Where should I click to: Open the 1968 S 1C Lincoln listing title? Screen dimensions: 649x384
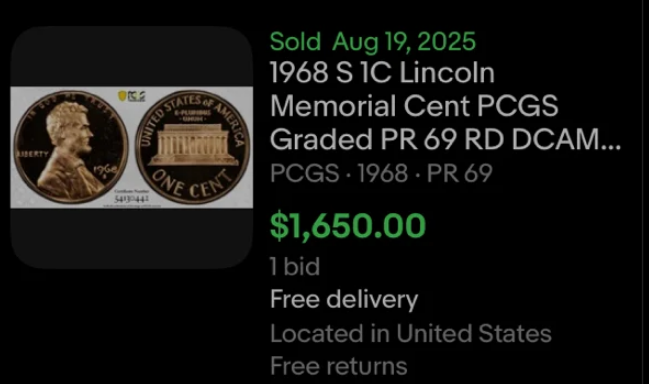click(x=382, y=72)
